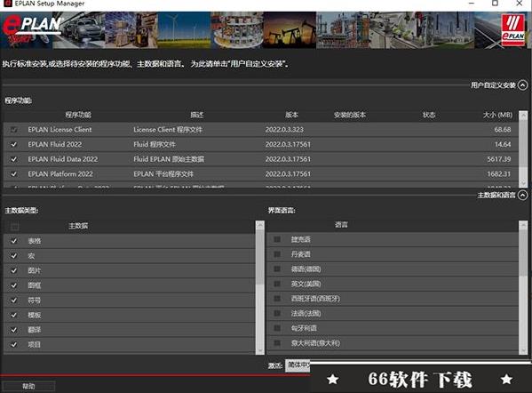Uncheck EPLAN Fluid 2022 component

14,144
